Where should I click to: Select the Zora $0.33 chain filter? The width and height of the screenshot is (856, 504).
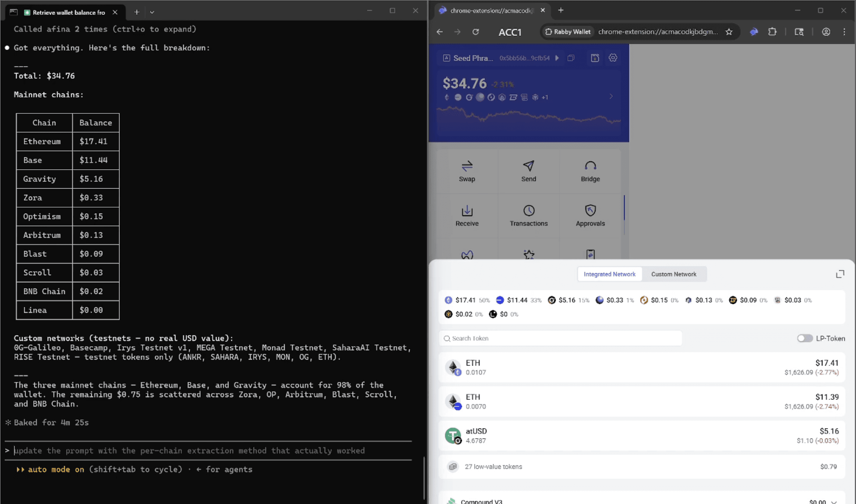[614, 300]
